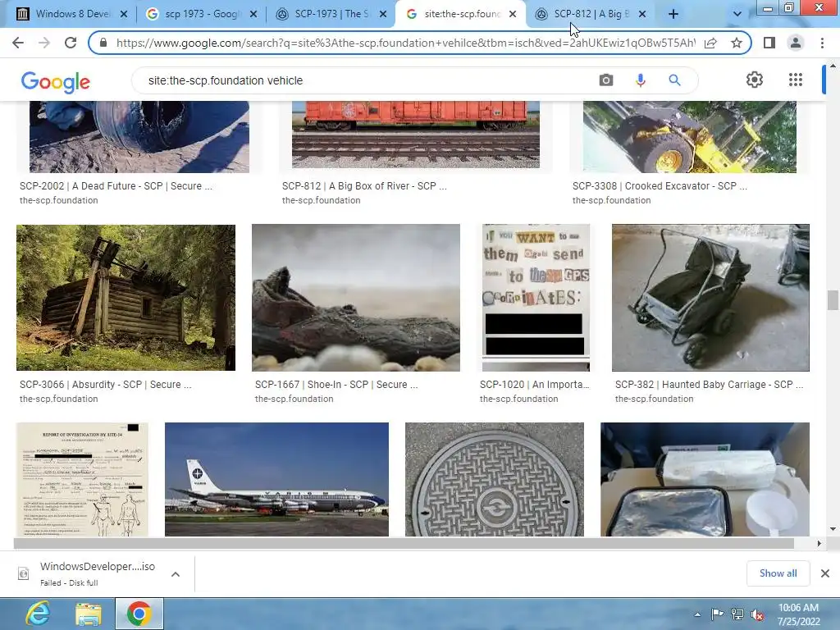Click the Varig airplane thumbnail
The width and height of the screenshot is (840, 630).
[276, 479]
